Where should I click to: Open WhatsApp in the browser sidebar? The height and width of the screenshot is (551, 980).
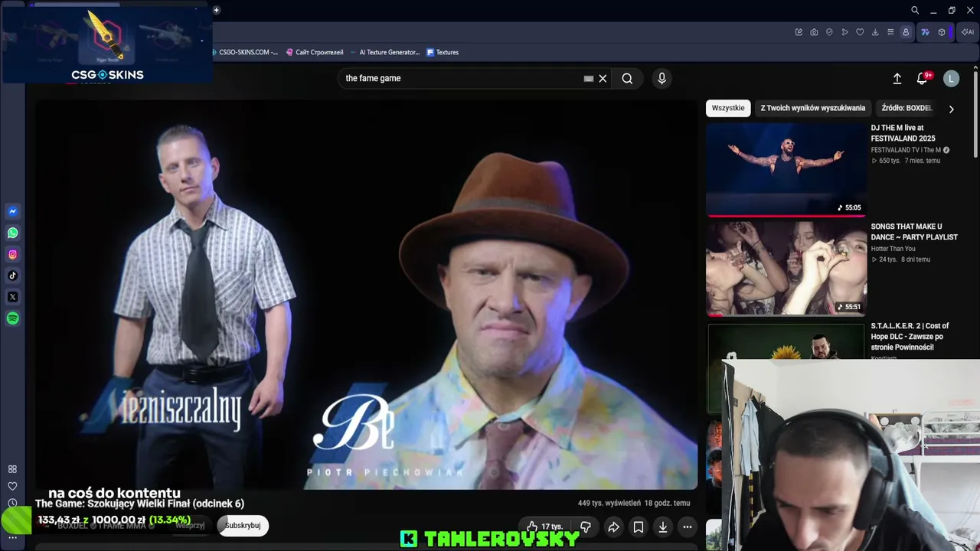[12, 233]
